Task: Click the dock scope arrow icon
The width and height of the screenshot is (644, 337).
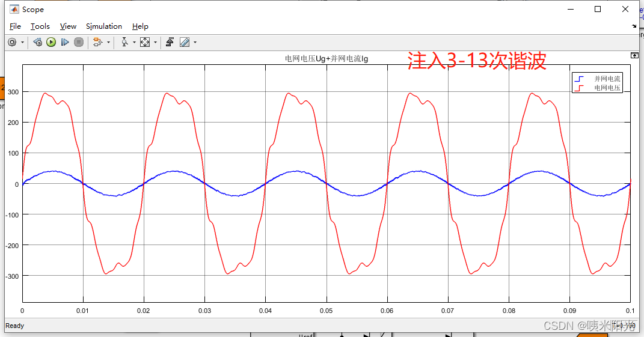Action: 634,26
